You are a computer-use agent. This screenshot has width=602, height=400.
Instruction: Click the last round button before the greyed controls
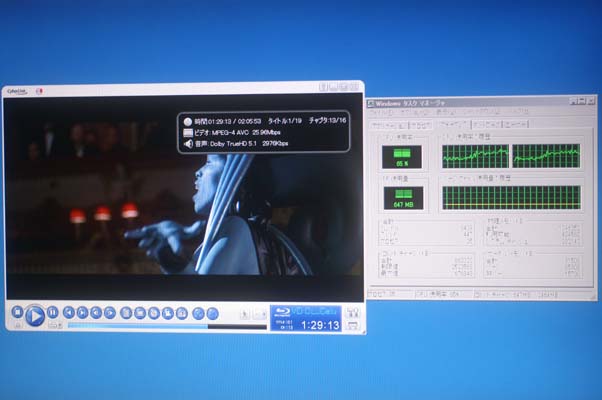tap(212, 314)
